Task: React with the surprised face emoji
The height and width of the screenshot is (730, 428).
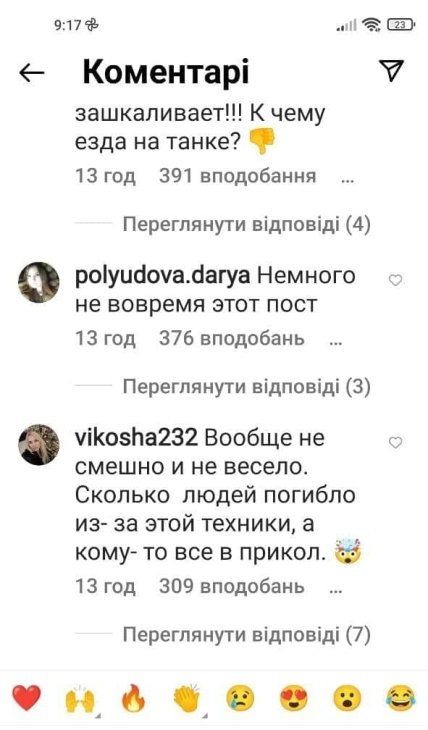Action: pos(347,698)
